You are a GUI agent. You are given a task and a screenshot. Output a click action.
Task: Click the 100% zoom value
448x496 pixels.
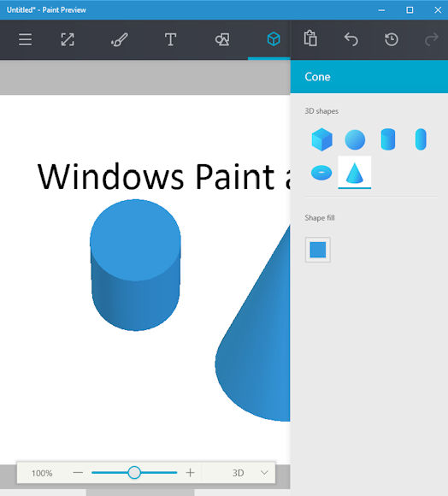click(42, 473)
